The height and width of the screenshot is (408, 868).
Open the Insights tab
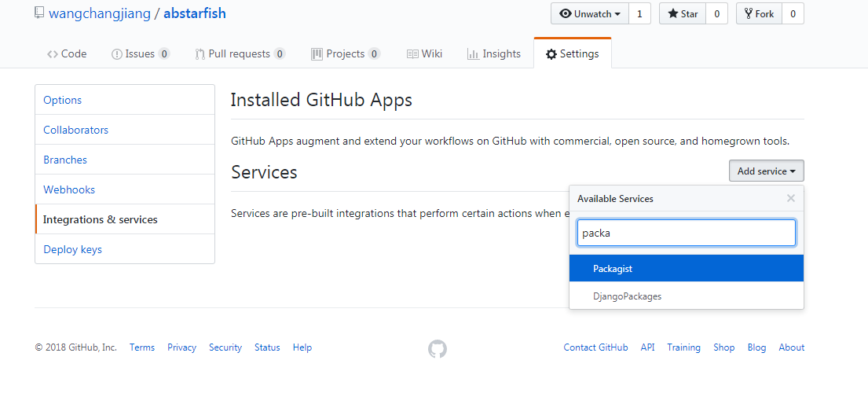tap(494, 53)
